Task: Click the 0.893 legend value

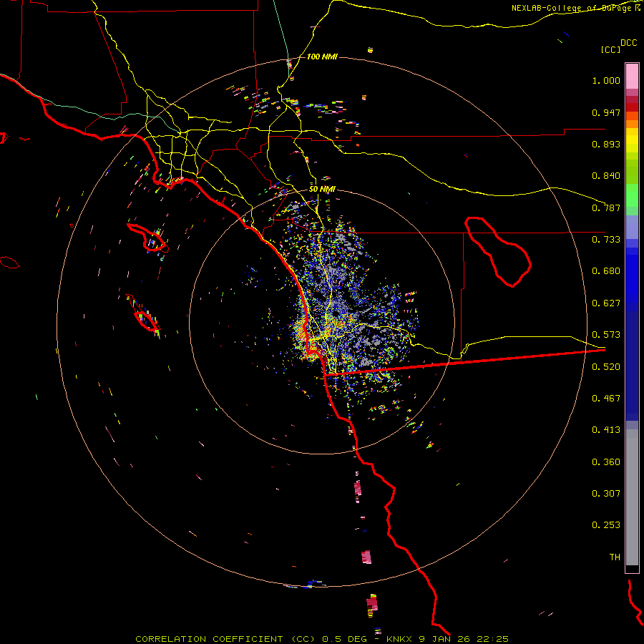Action: (x=606, y=144)
